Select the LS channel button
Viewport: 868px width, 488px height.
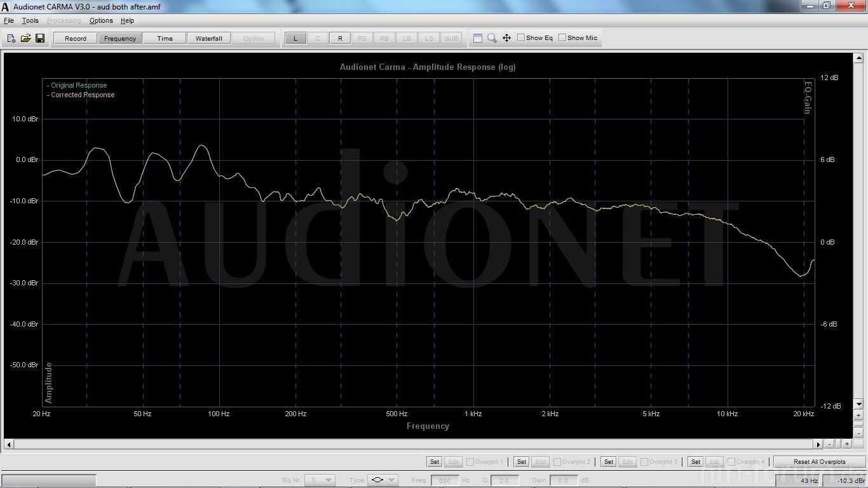429,38
